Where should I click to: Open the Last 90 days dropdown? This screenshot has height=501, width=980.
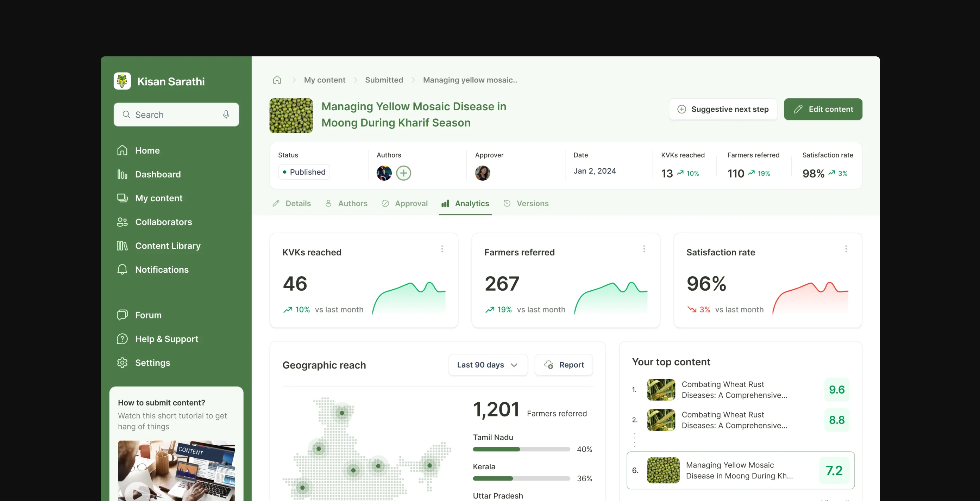488,365
